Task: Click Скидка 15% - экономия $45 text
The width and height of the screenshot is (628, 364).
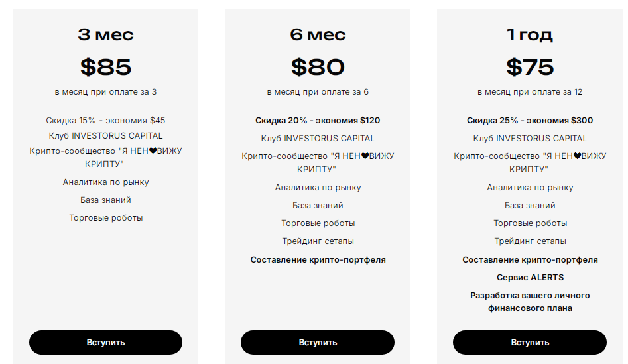Action: 105,120
